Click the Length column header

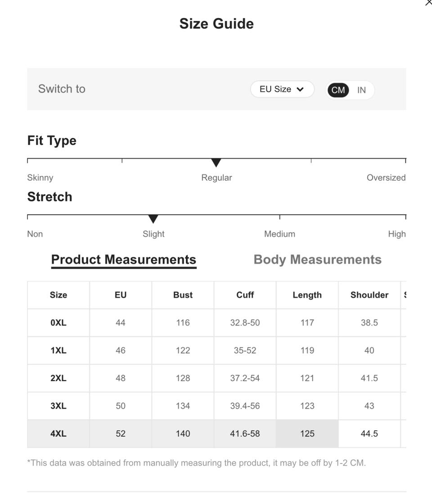[x=307, y=295]
